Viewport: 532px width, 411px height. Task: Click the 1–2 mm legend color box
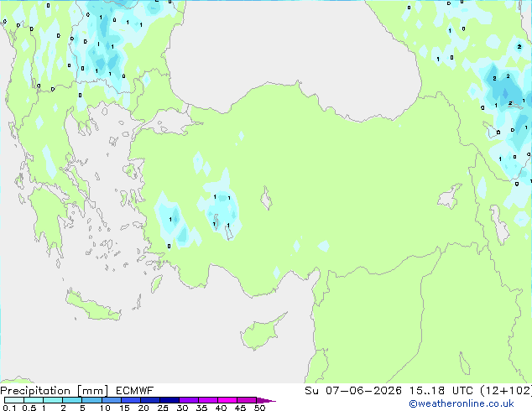53,400
